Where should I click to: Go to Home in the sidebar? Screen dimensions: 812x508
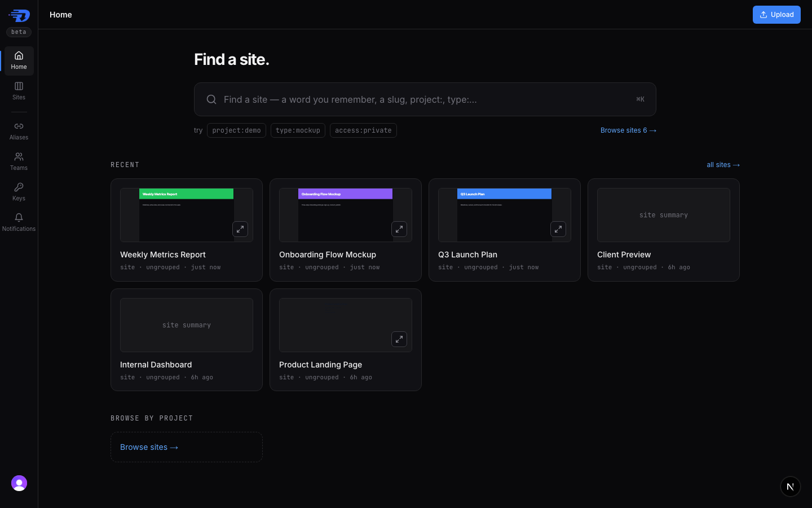click(x=19, y=60)
